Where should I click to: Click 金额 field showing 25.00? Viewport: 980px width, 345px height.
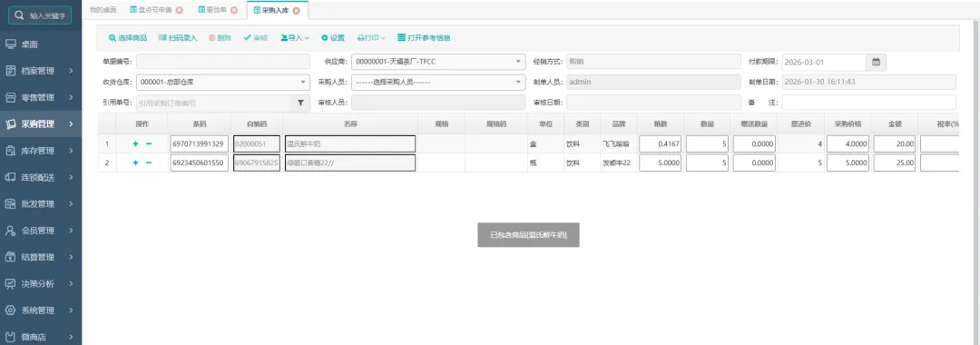coord(895,163)
